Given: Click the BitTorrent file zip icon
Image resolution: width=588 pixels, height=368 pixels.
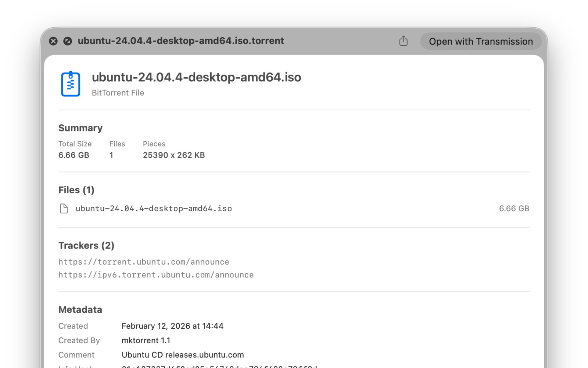Looking at the screenshot, I should pos(71,84).
